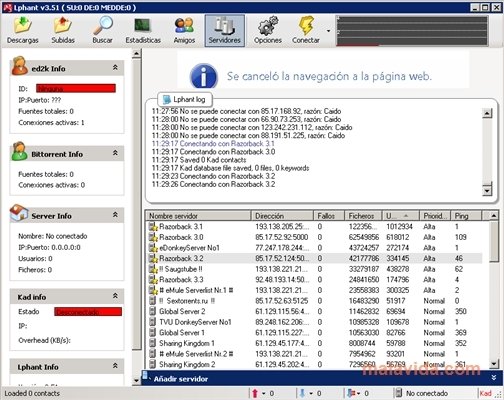The height and width of the screenshot is (400, 504).
Task: Click the Sharing Kingdom 1 server icon
Action: point(152,343)
